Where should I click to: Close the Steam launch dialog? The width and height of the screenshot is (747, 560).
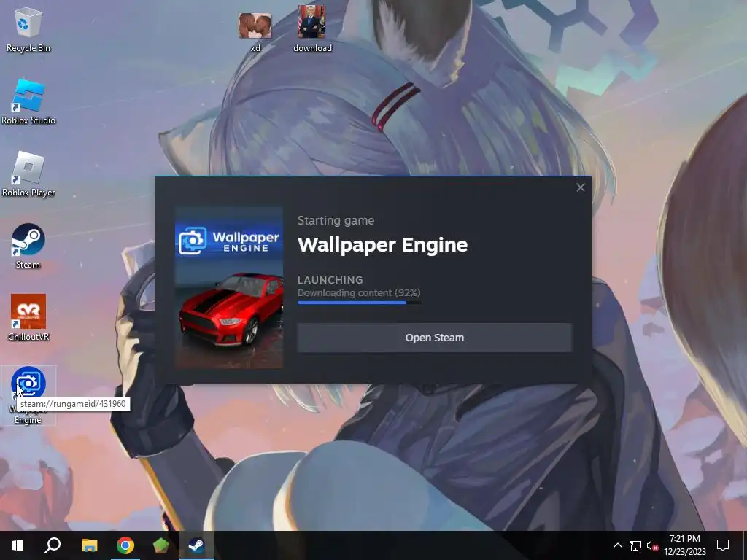pos(580,187)
